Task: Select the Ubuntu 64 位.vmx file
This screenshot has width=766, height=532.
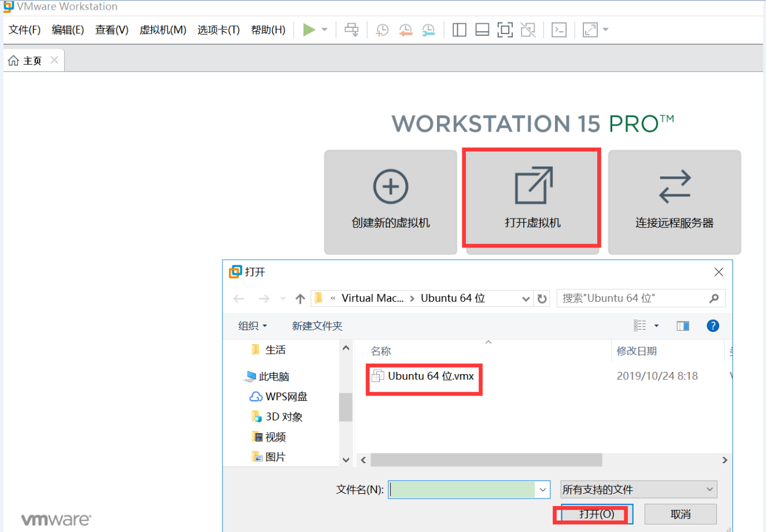Action: (x=423, y=376)
